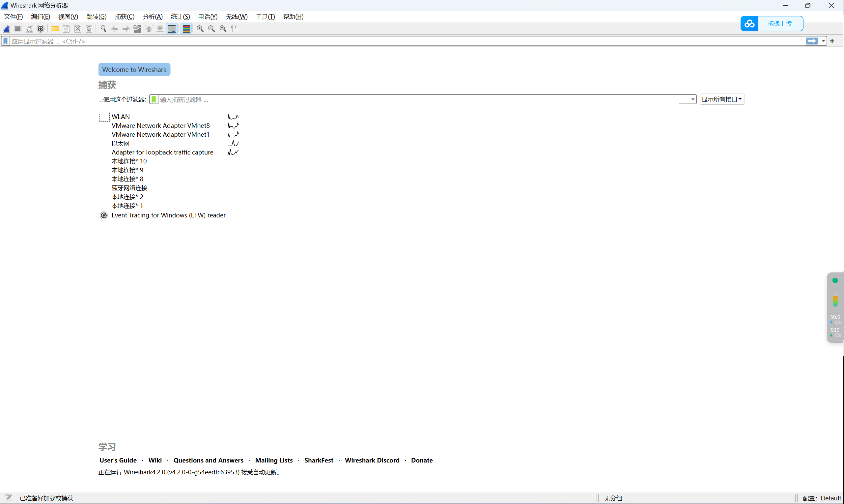Image resolution: width=844 pixels, height=504 pixels.
Task: Open 电话(Y) menu
Action: [208, 17]
